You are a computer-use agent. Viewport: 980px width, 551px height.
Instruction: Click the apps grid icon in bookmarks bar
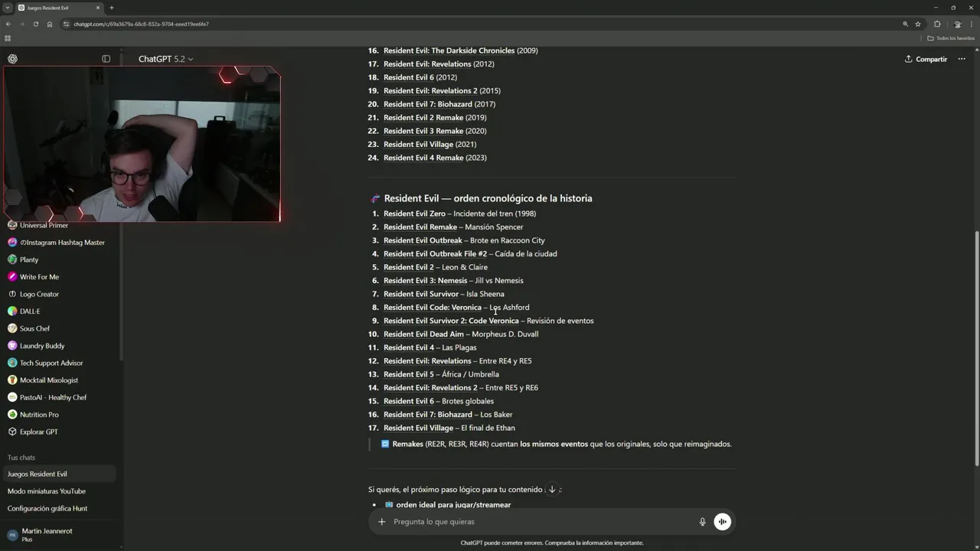coord(8,38)
